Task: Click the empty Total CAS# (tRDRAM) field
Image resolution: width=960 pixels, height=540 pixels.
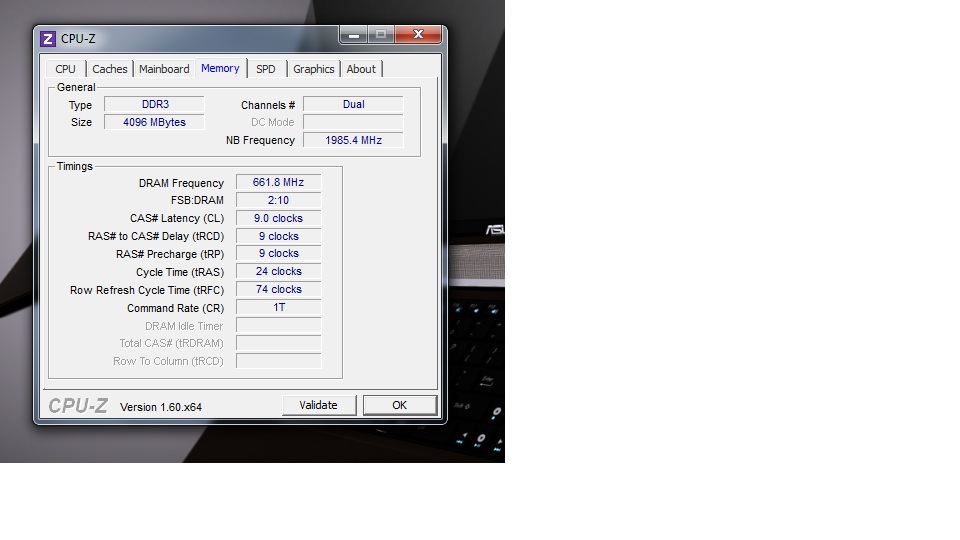Action: pyautogui.click(x=279, y=343)
